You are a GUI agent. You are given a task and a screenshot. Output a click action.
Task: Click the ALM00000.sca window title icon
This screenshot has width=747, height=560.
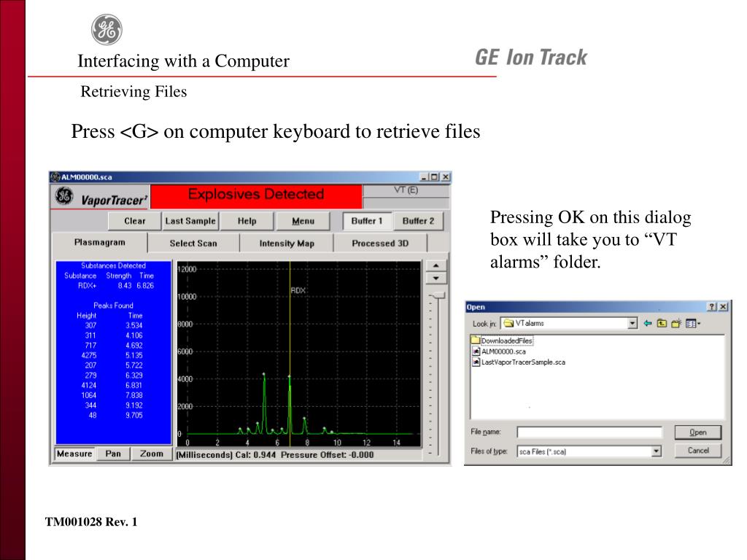(55, 176)
